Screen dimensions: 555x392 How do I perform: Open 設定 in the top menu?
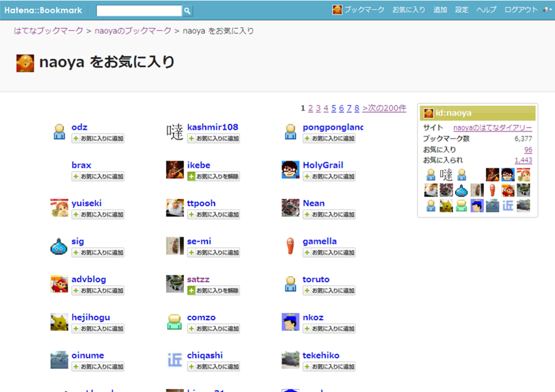click(462, 10)
